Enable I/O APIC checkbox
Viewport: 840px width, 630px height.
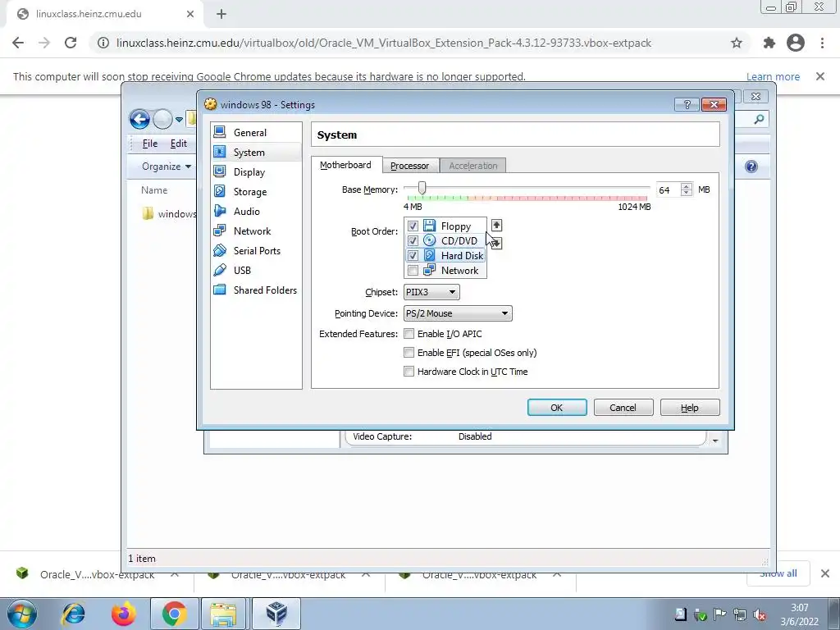coord(409,334)
